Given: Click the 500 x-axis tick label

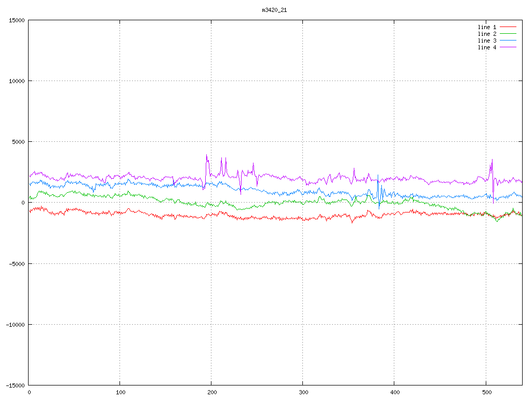Looking at the screenshot, I should pos(486,392).
